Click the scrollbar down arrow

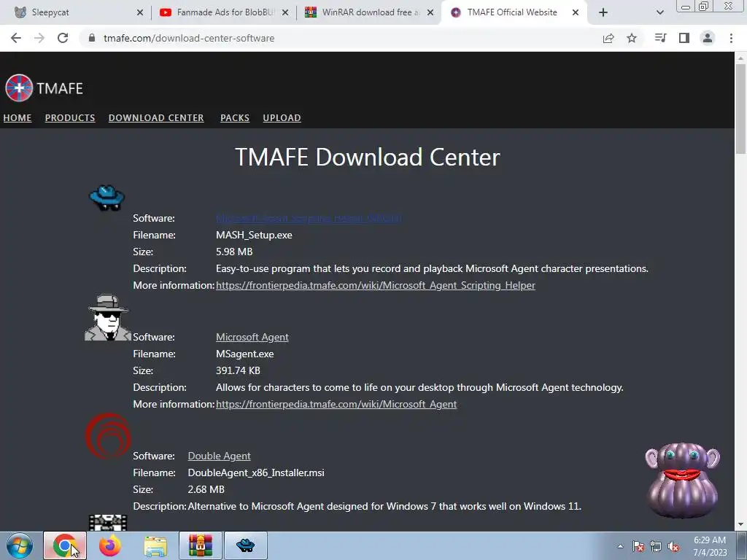(x=740, y=524)
